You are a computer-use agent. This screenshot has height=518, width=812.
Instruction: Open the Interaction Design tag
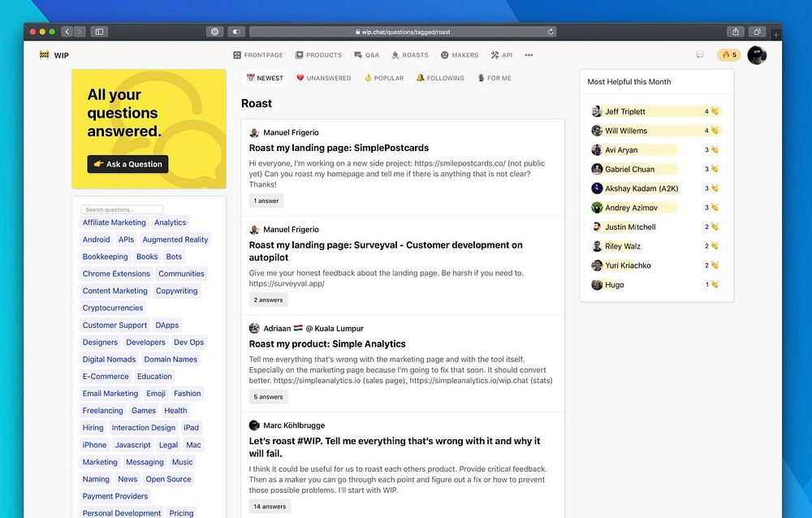click(x=144, y=428)
